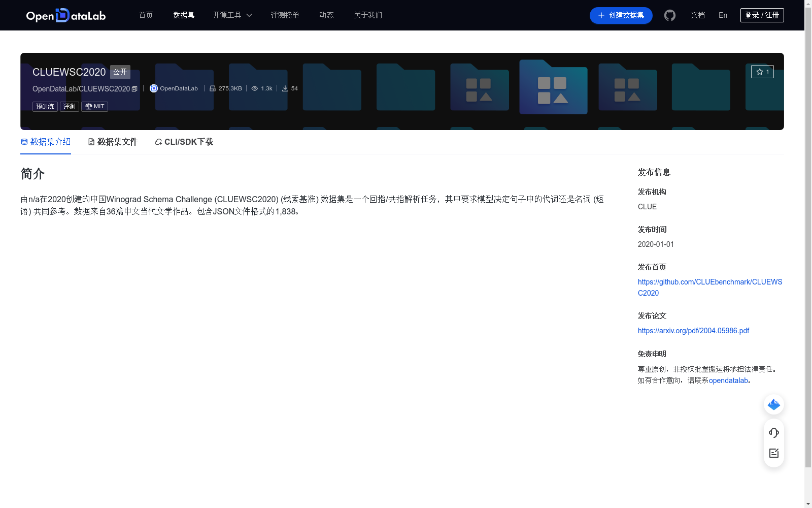Toggle the 预训练 tag on the dataset
This screenshot has height=508, width=812.
click(45, 106)
